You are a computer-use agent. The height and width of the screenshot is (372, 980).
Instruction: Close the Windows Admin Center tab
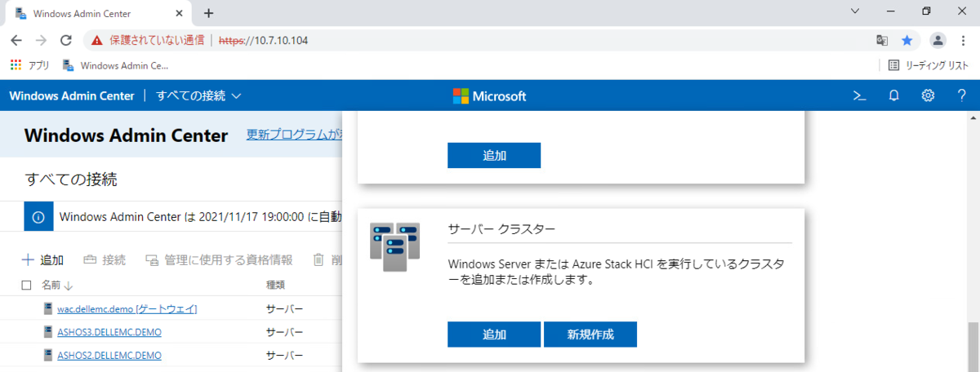pyautogui.click(x=180, y=14)
